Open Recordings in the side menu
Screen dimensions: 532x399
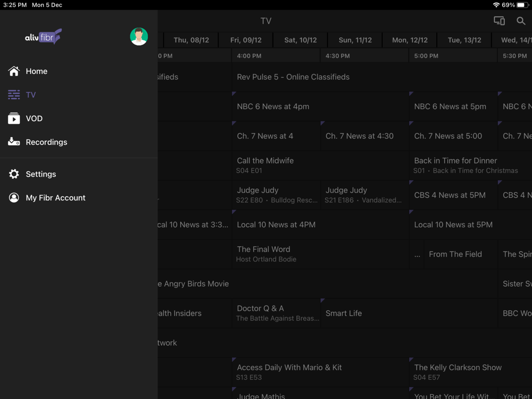[x=79, y=142]
